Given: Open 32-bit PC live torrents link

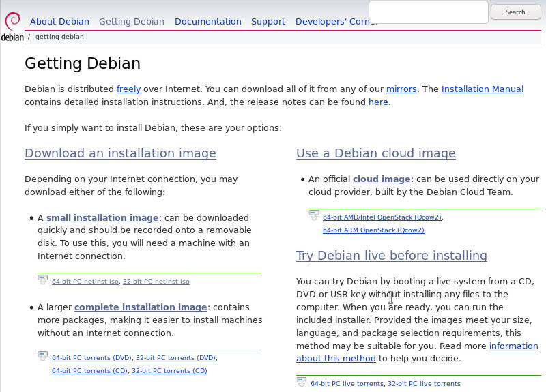Looking at the screenshot, I should pos(424,384).
